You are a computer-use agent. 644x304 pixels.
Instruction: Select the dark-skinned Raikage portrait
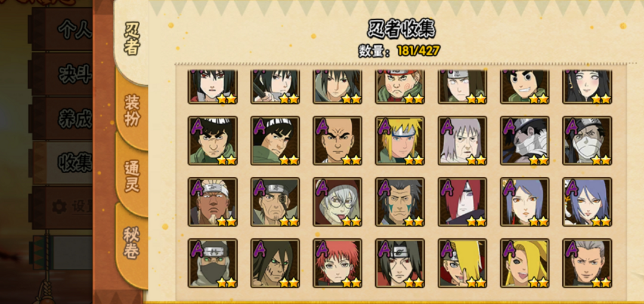[212, 202]
